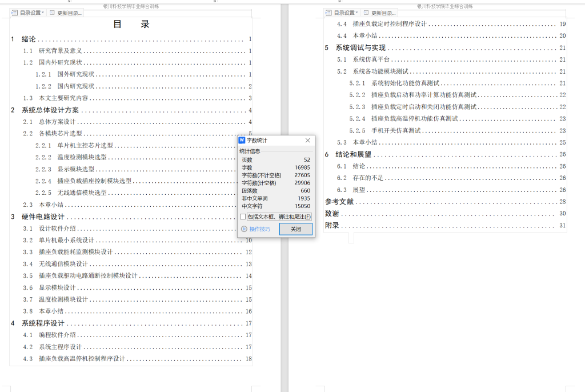Open the 目录设置 dropdown on the right page

tap(356, 12)
